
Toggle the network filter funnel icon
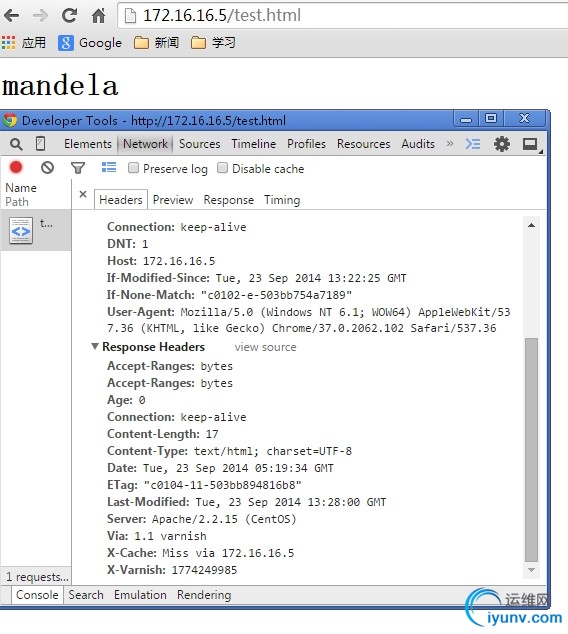click(78, 168)
